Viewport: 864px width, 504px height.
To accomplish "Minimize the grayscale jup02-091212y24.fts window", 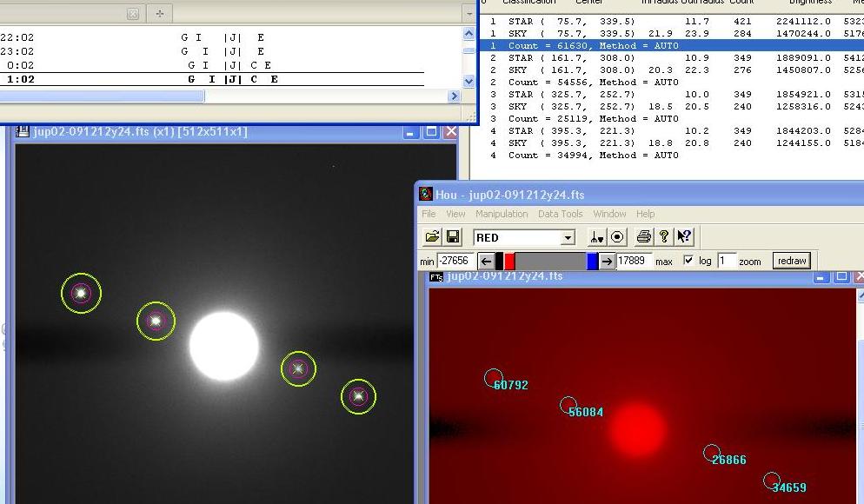I will [410, 132].
